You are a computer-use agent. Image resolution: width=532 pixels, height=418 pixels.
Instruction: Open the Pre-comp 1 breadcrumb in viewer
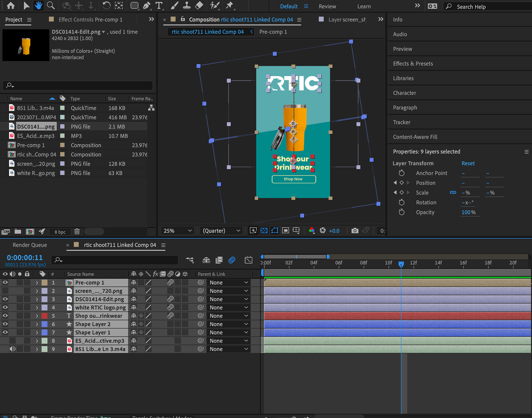pyautogui.click(x=273, y=32)
